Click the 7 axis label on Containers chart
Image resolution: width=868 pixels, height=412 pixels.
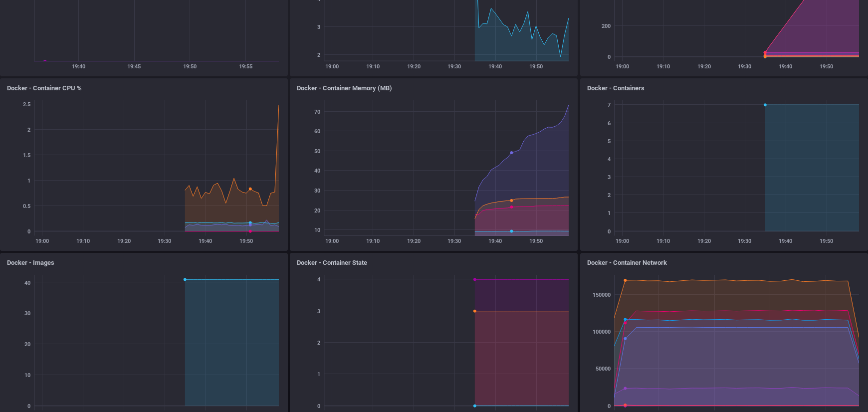pos(609,105)
